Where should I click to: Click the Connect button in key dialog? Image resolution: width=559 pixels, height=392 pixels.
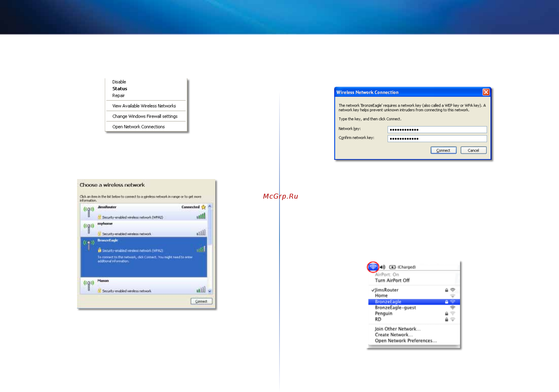click(443, 150)
